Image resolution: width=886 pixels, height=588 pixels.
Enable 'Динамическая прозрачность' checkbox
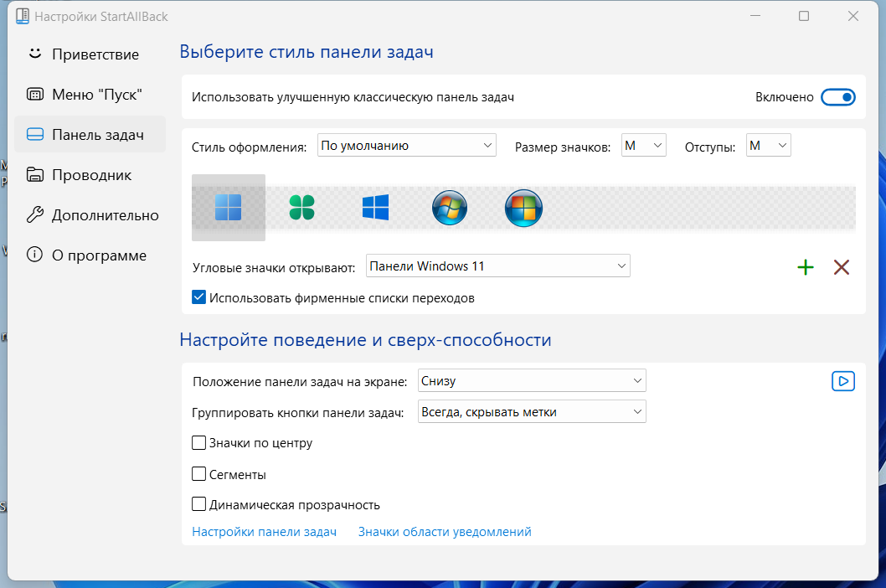tap(199, 504)
